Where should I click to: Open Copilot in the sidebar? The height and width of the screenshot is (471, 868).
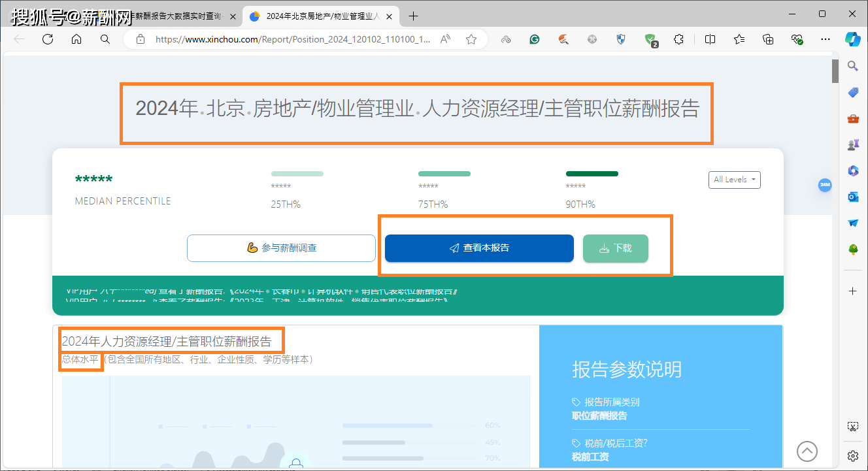click(x=853, y=39)
